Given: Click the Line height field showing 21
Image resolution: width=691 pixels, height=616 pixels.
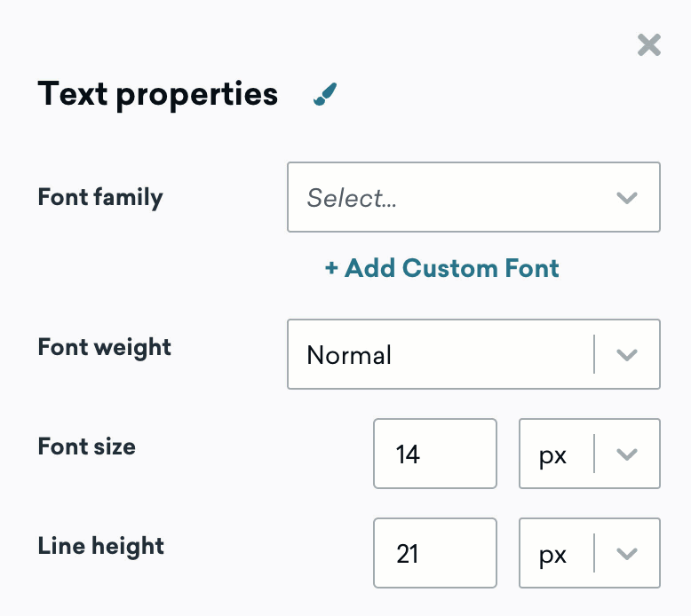Looking at the screenshot, I should pos(435,553).
